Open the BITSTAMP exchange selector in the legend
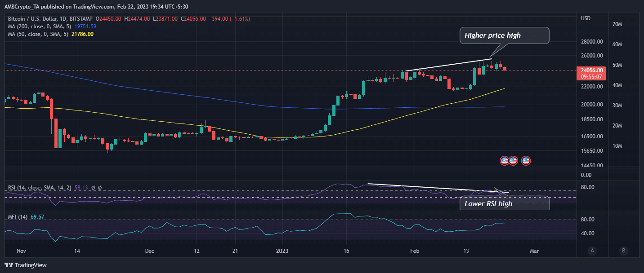Viewport: 644px width, 273px height. point(81,18)
